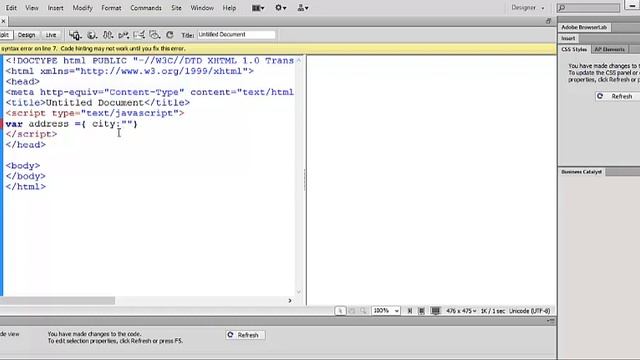Viewport: 640px width, 360px height.
Task: Click Unicode (UTF-8) encoding indicator
Action: [x=529, y=311]
